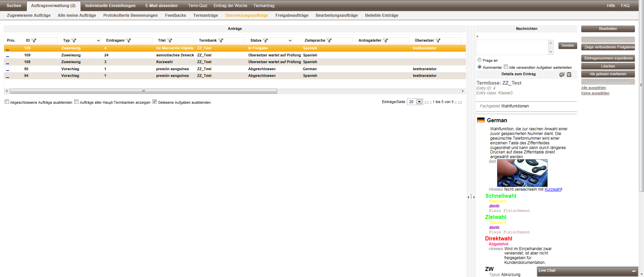Open the Hilfe link
Screen dimensions: 644x277
tap(611, 6)
